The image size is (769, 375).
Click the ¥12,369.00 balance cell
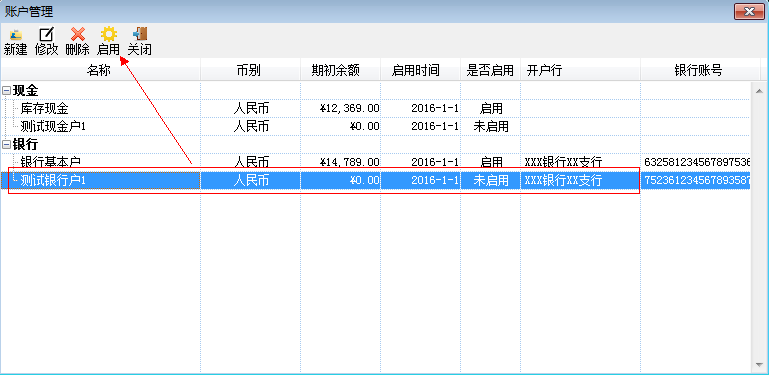click(340, 108)
